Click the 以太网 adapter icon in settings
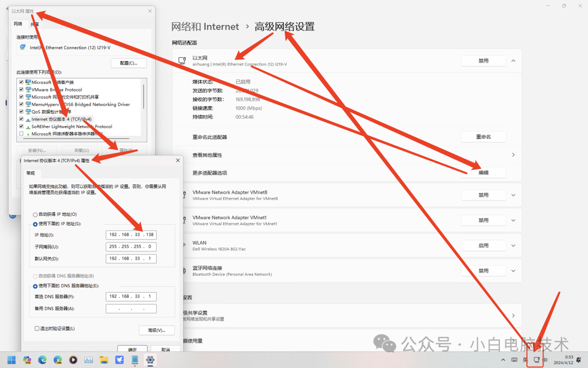Viewport: 588px width, 368px height. [182, 61]
